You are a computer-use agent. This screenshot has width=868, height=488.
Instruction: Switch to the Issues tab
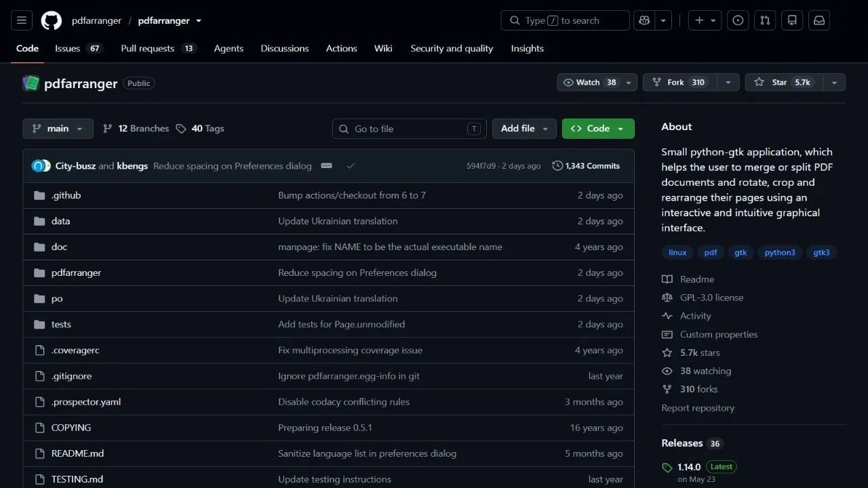[x=79, y=49]
